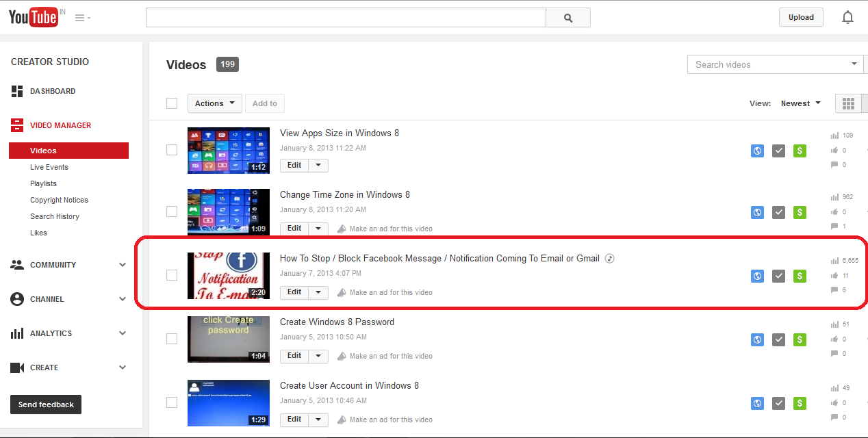Expand the Channel section
The width and height of the screenshot is (868, 438).
click(x=123, y=299)
